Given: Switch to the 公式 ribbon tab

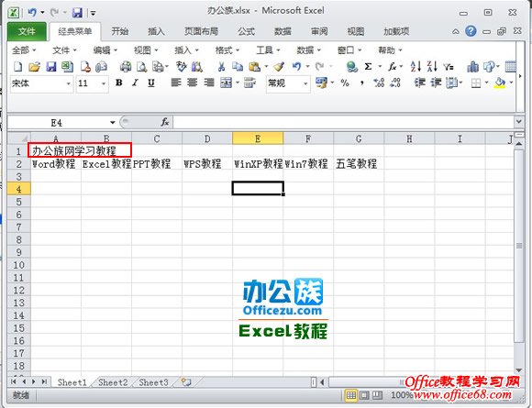Looking at the screenshot, I should 247,31.
